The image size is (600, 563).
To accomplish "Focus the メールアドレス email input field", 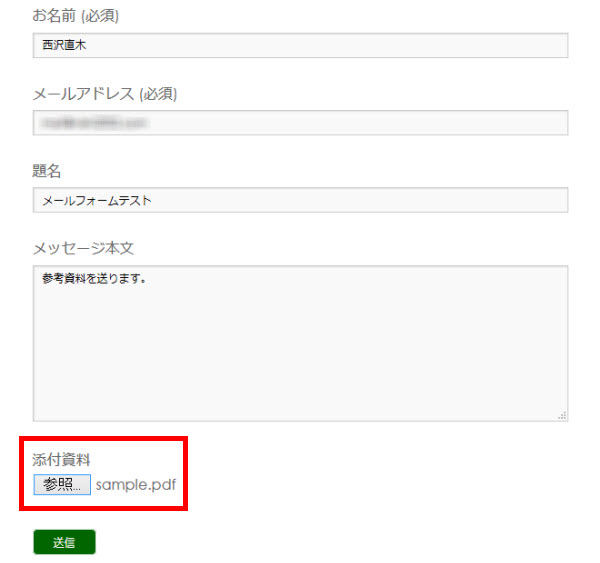I will pos(300,123).
